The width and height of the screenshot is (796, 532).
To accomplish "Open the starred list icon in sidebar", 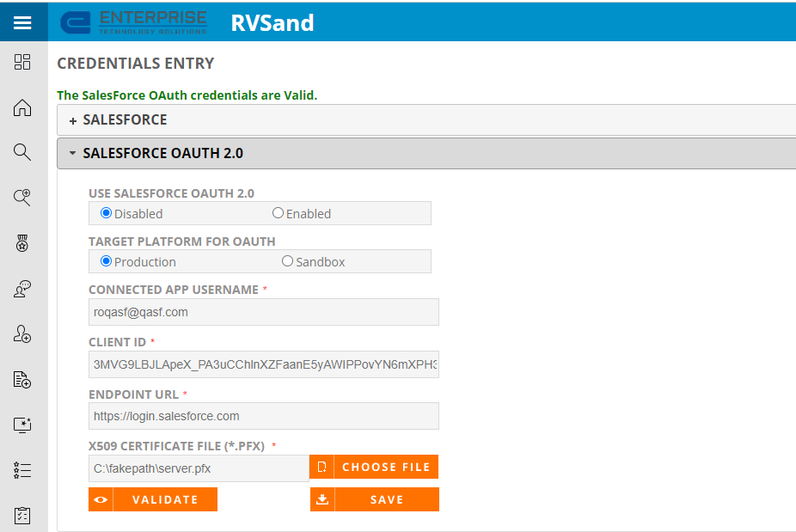I will [22, 470].
